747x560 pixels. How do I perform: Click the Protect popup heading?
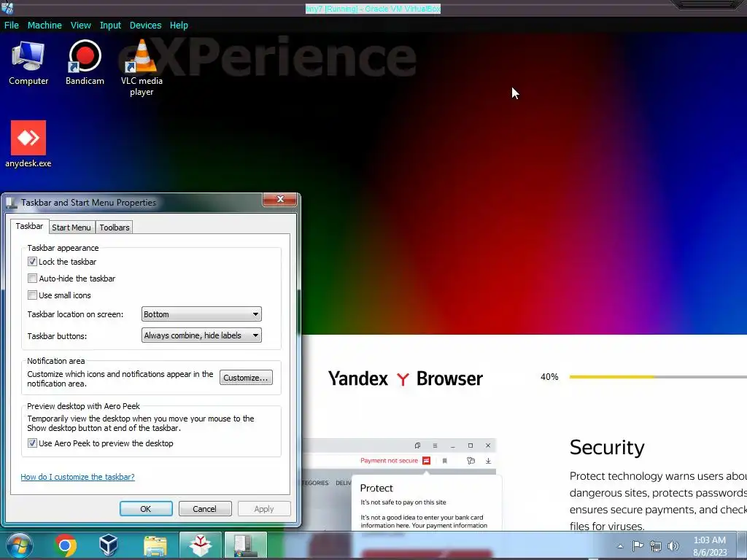tap(376, 488)
